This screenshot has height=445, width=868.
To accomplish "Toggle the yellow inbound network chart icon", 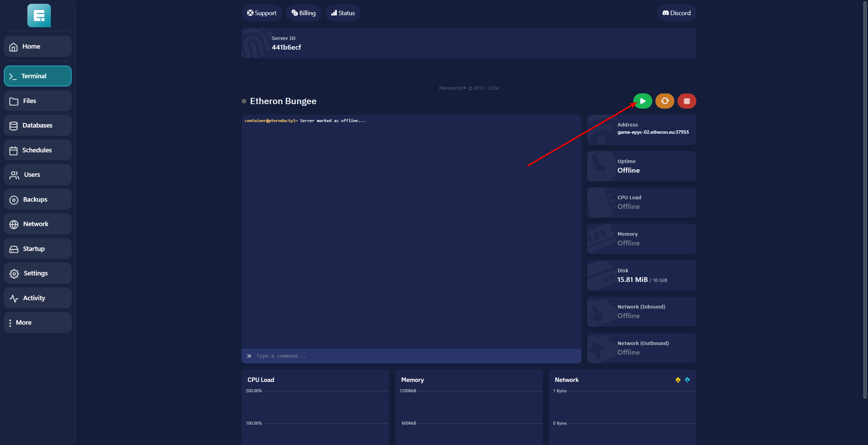I will tap(678, 380).
